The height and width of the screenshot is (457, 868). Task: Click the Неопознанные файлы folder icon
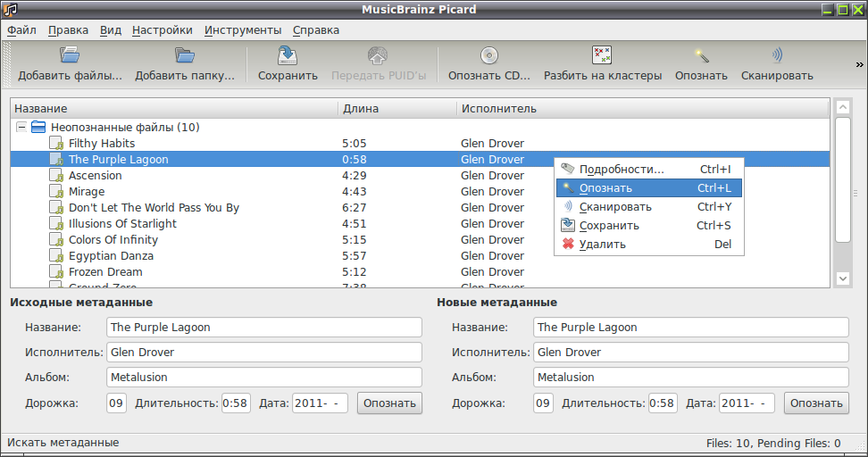tap(38, 128)
